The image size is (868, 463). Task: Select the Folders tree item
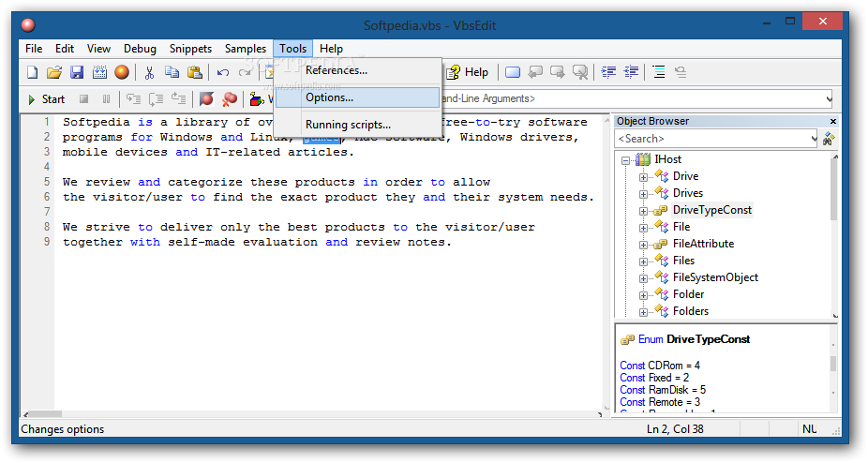click(x=690, y=311)
